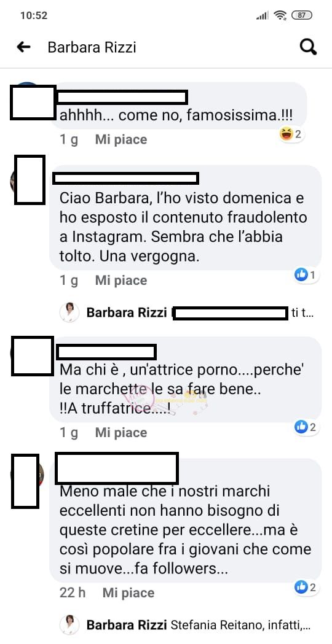Check battery indicator in status bar
Viewport: 332px width, 644px height.
click(x=301, y=15)
